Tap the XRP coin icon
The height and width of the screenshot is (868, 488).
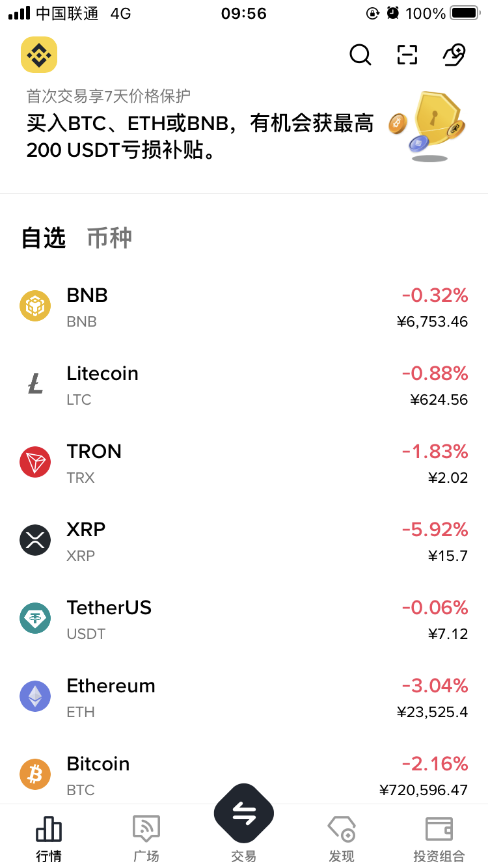35,540
